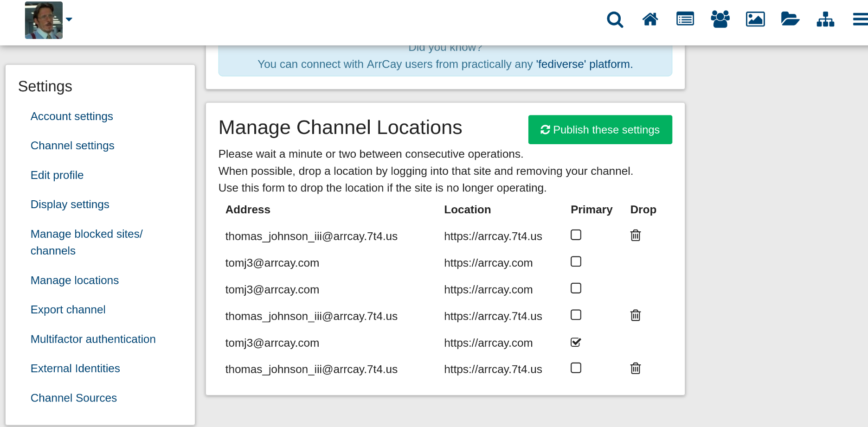This screenshot has width=868, height=427.
Task: Check Primary for first thomas_johnson_iii row
Action: tap(576, 235)
